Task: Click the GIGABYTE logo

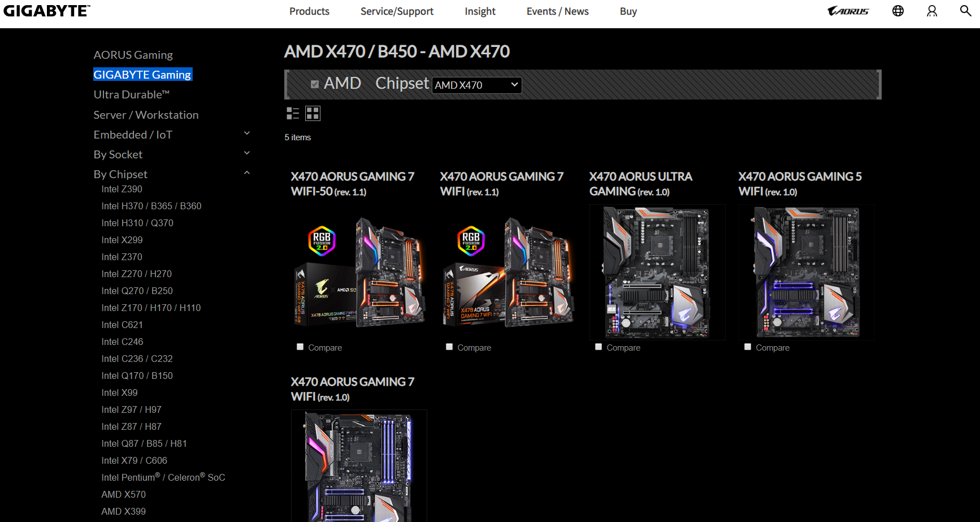Action: pos(47,11)
